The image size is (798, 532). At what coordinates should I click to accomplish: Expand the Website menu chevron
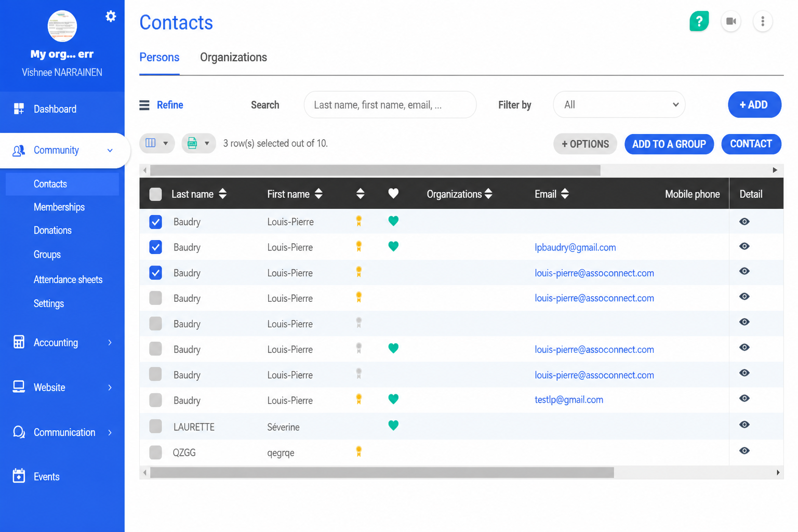point(110,388)
